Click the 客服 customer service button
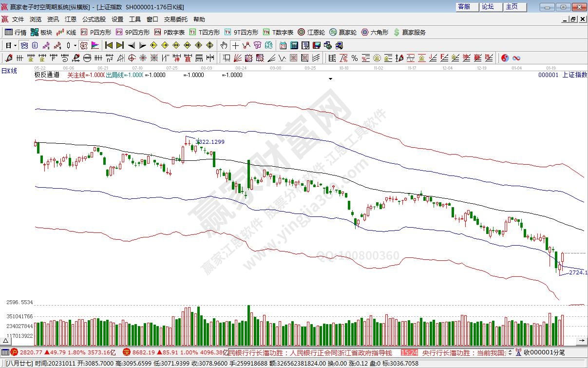Viewport: 588px width, 368px height. click(464, 7)
